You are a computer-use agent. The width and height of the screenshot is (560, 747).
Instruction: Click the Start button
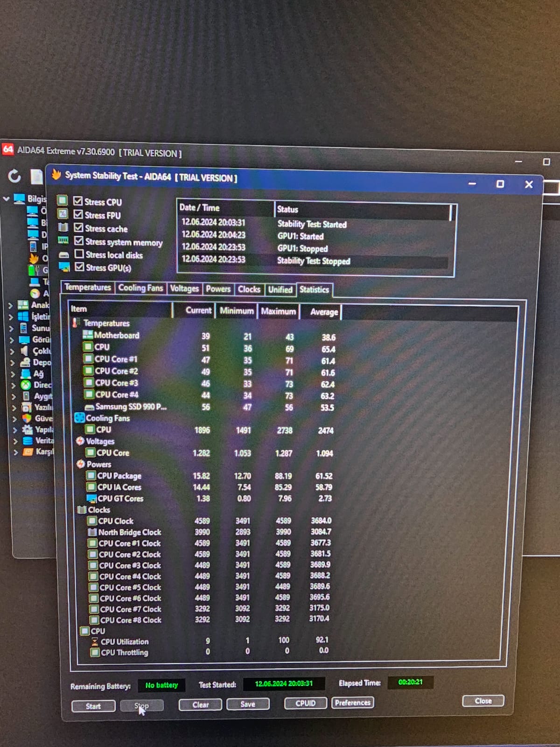pos(93,706)
